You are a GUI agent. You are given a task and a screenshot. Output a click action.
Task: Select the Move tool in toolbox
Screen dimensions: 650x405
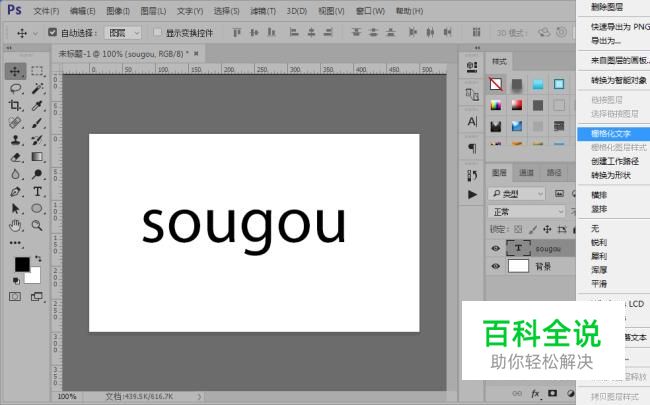[15, 71]
